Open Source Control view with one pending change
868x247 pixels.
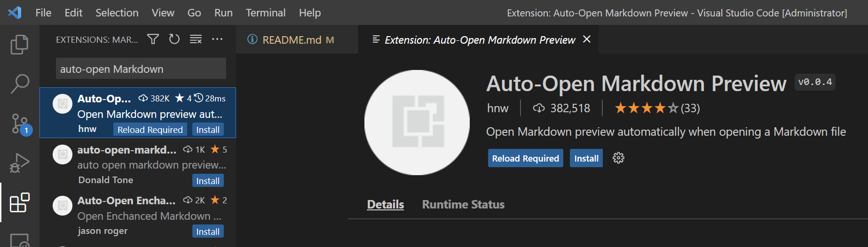(21, 124)
